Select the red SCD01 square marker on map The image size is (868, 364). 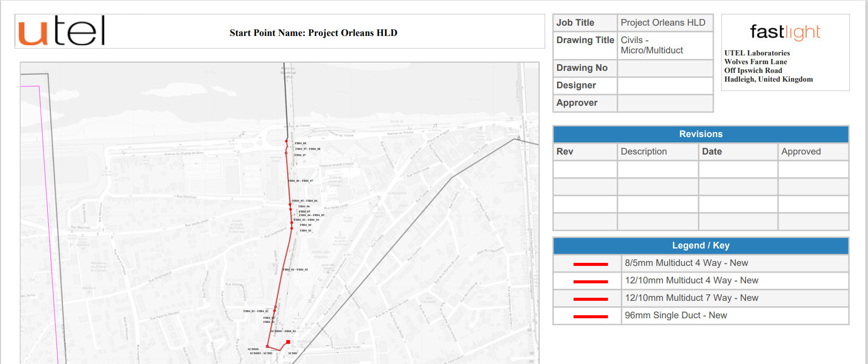(x=288, y=342)
